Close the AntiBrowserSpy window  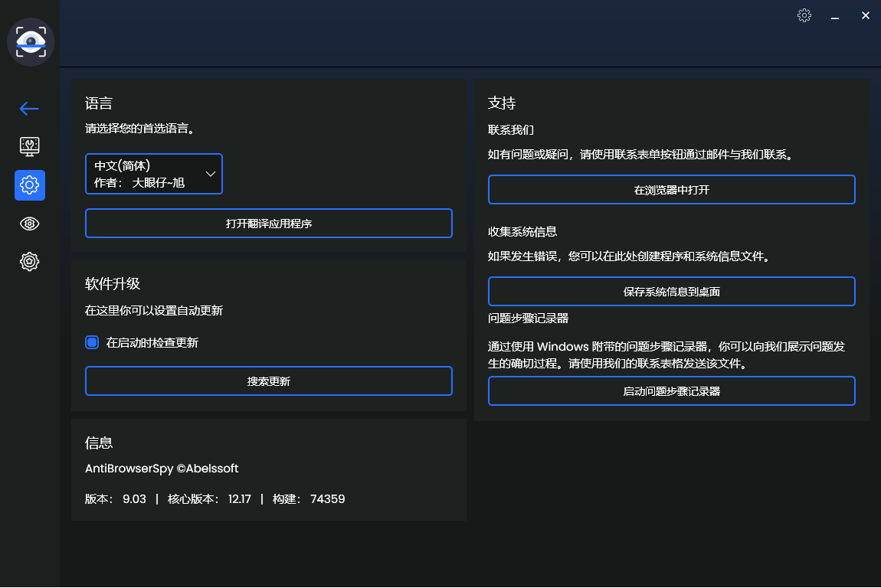pos(865,16)
